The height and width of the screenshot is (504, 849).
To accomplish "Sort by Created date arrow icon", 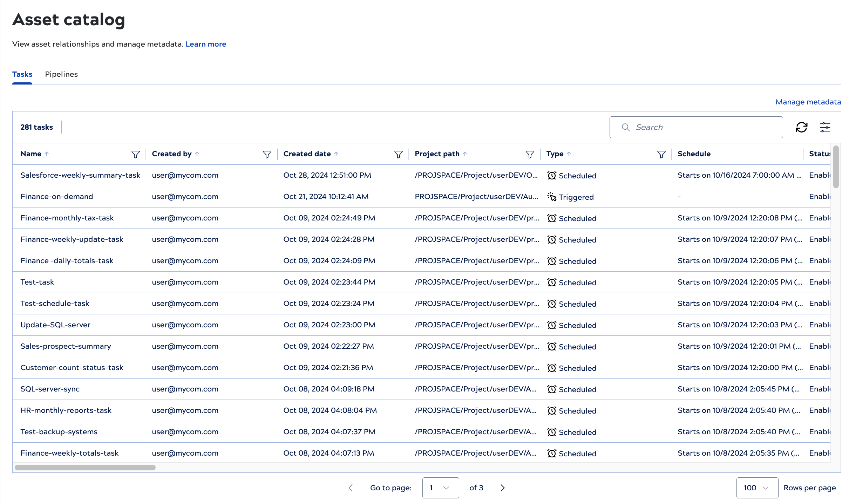I will click(336, 154).
